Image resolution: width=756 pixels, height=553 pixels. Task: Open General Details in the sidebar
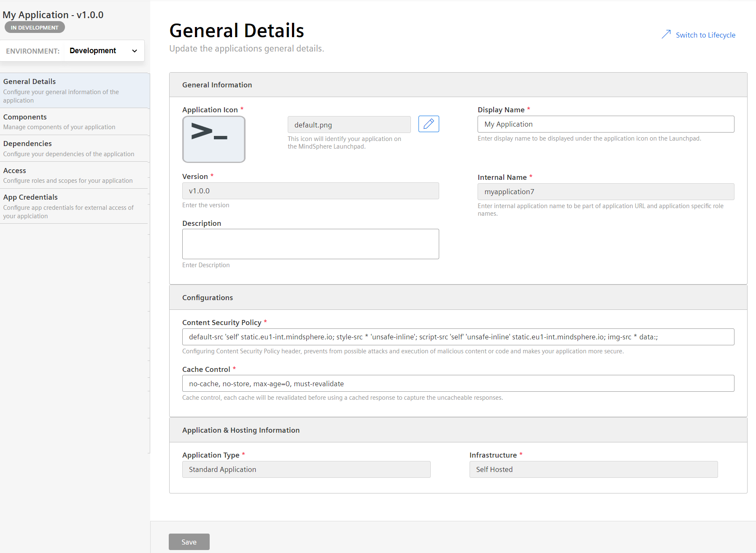tap(75, 90)
